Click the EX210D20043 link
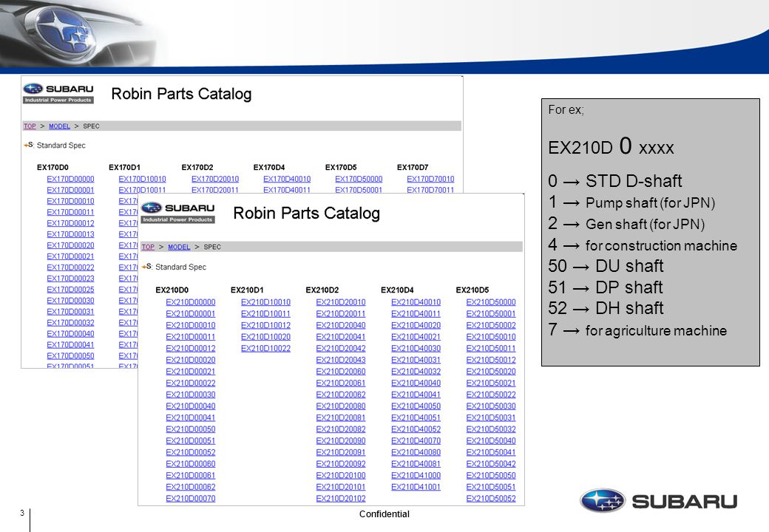 point(341,360)
